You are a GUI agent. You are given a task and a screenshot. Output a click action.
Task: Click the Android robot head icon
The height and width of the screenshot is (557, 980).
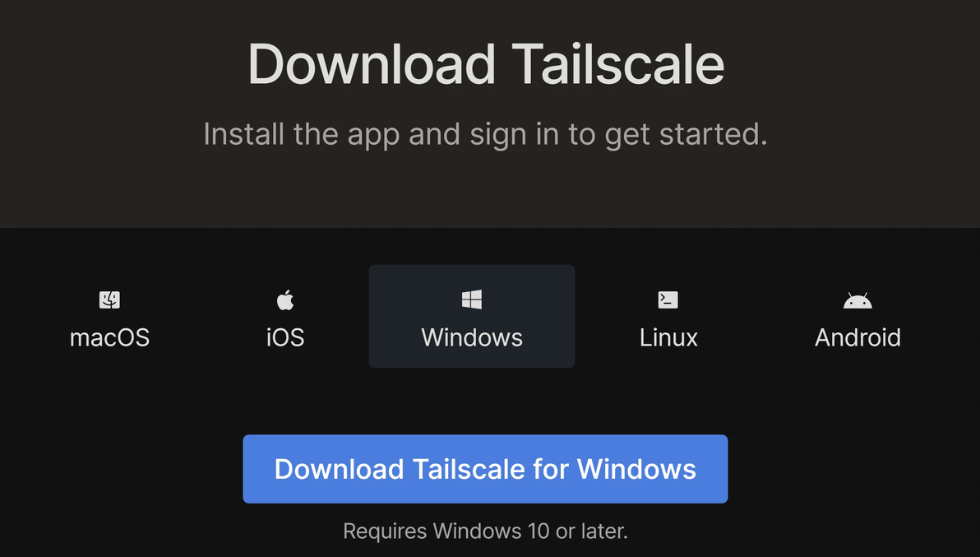[x=857, y=301]
